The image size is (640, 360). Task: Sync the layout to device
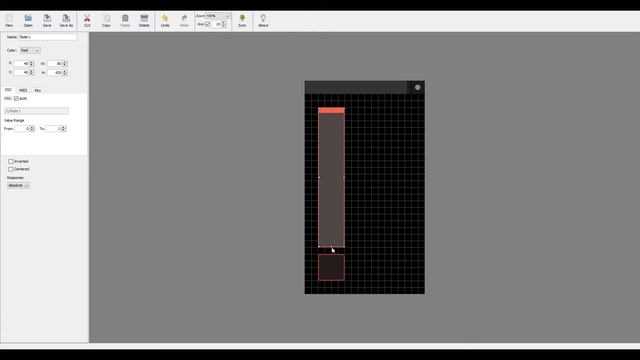(x=242, y=20)
